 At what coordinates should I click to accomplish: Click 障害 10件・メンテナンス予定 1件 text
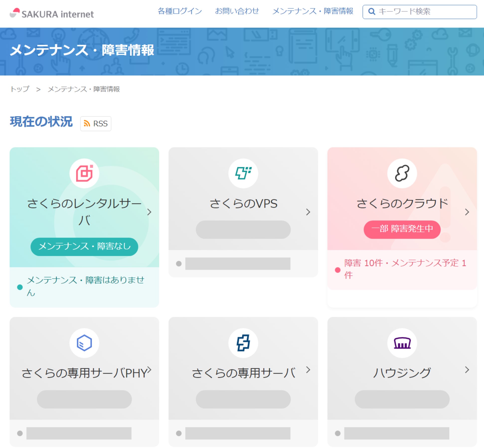point(405,269)
